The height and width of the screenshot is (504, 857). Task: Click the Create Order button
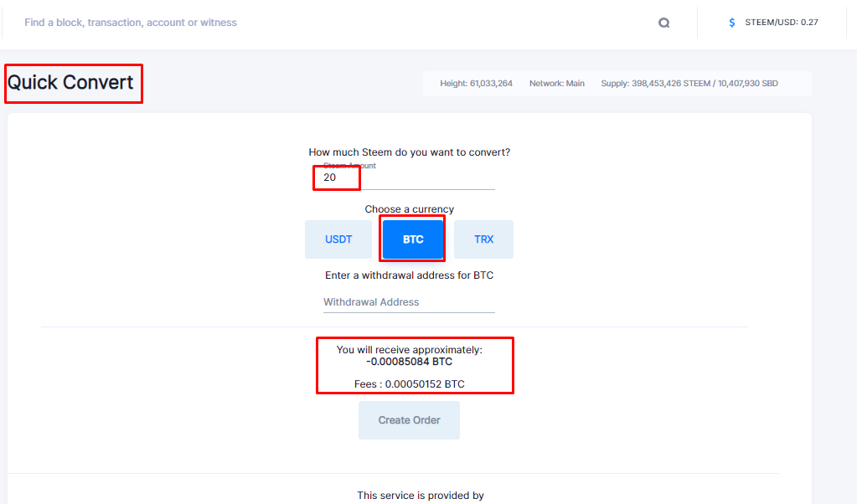(409, 420)
